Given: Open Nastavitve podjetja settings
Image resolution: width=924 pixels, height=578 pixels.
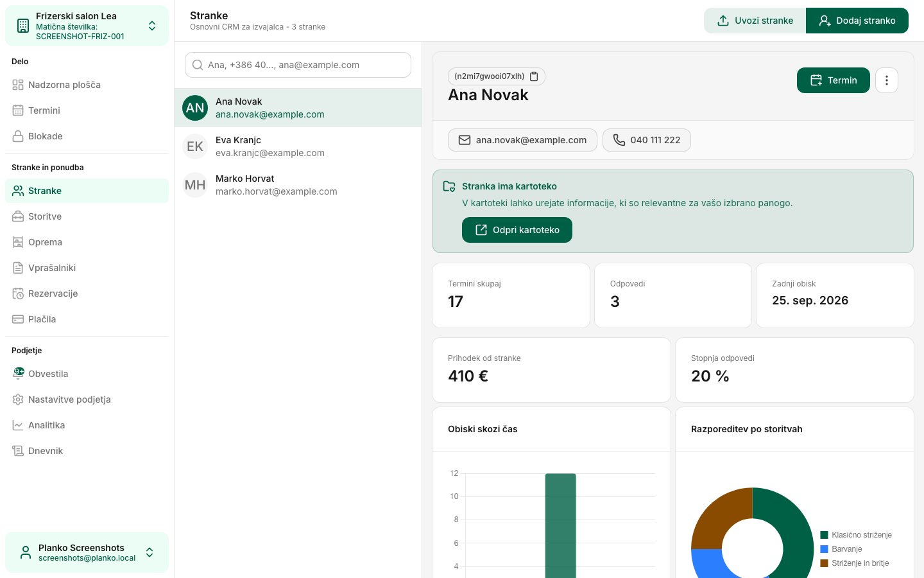Looking at the screenshot, I should tap(87, 399).
